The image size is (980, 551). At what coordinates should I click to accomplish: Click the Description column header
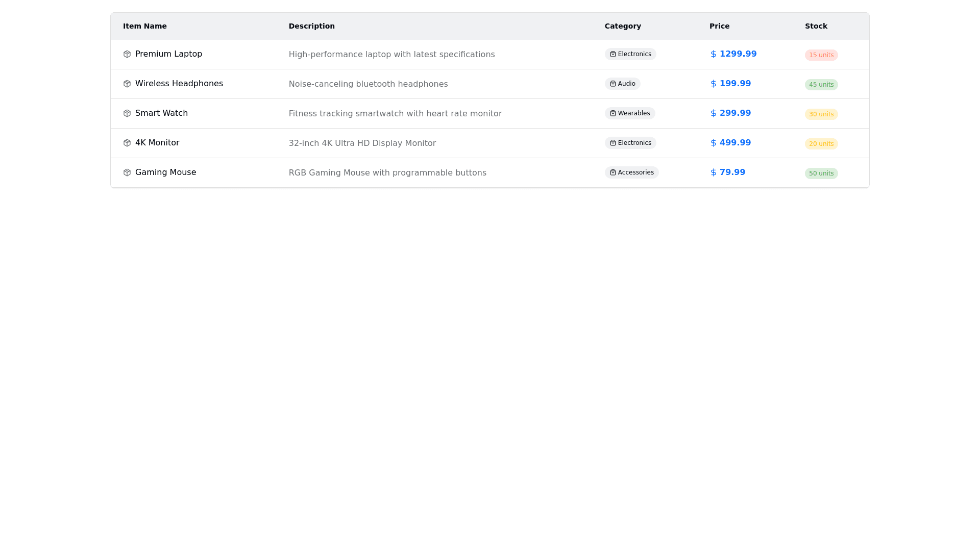[311, 26]
